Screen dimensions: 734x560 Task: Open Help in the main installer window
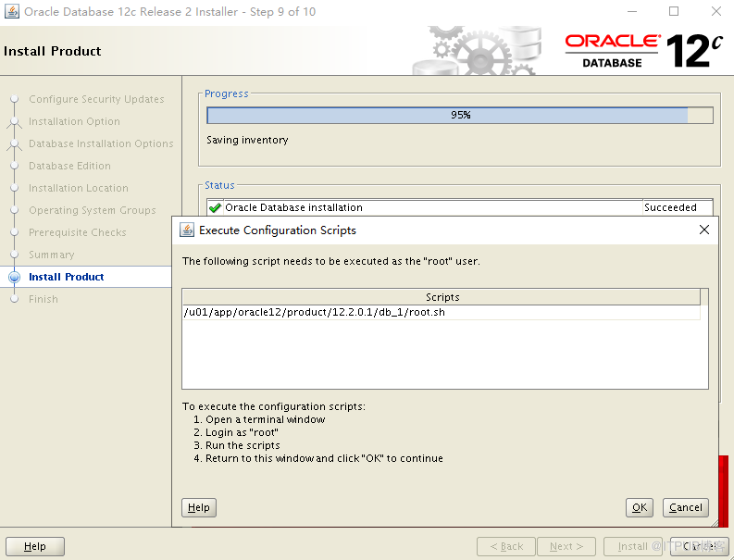coord(35,546)
